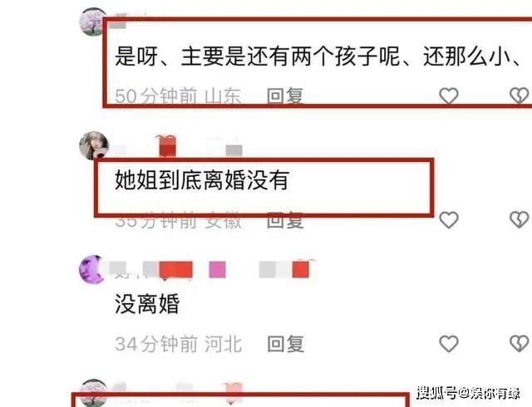Open the cherry tree avatar profile
This screenshot has height=407, width=532.
click(x=92, y=21)
